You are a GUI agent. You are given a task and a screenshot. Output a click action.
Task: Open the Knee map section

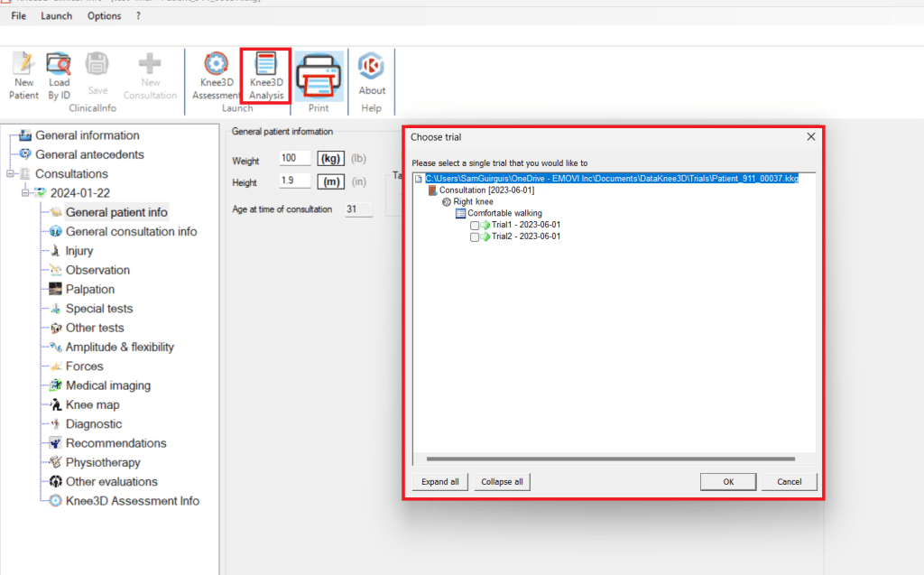click(x=93, y=405)
